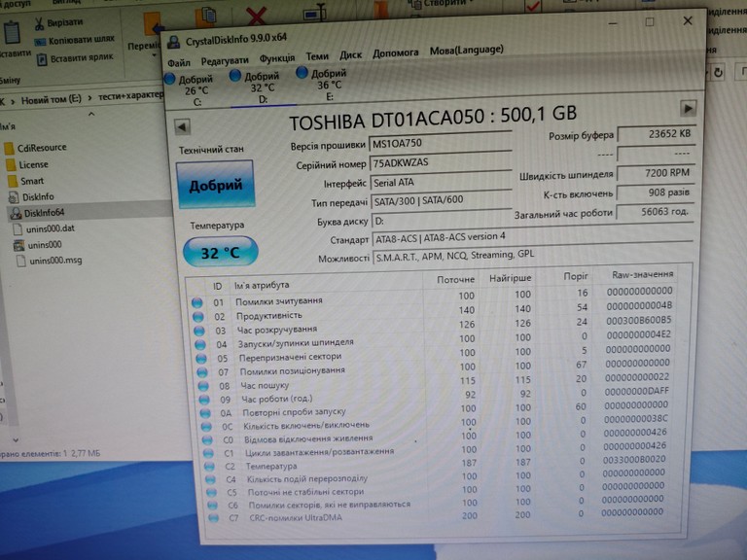The height and width of the screenshot is (560, 747).
Task: Click the Serial ATA interface field
Action: 441,182
